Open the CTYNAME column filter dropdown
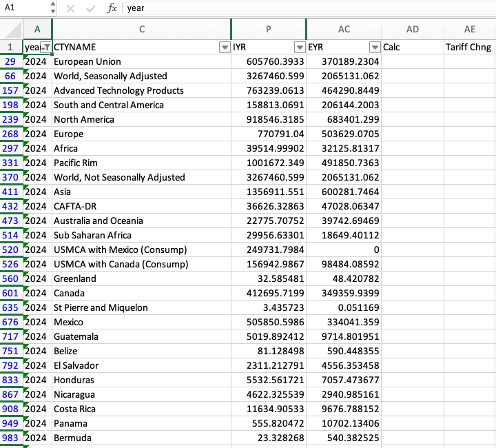Viewport: 496px width, 448px height. 224,47
